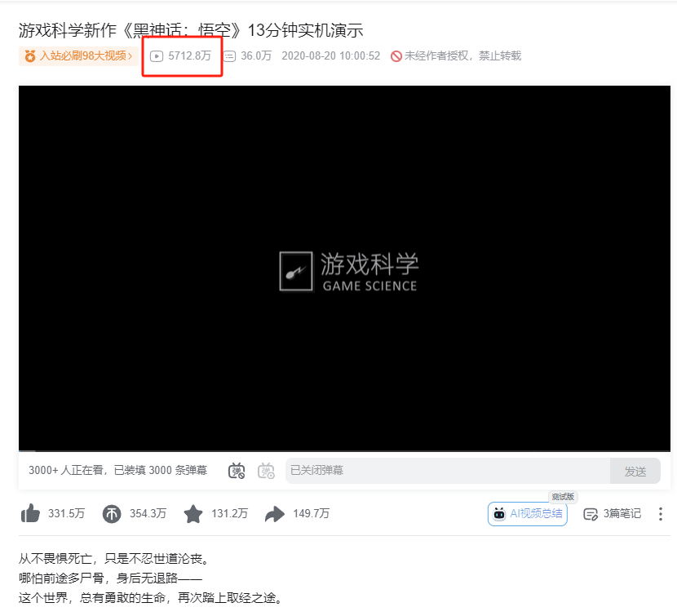Click the medal icon in the orange badge
Viewport: 677px width, 616px height.
click(x=30, y=56)
